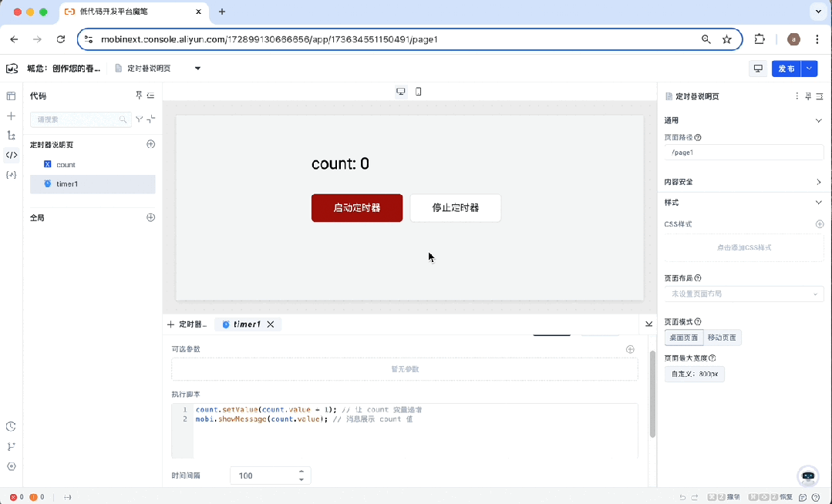Collapse the bottom code editor panel
This screenshot has width=832, height=504.
648,324
